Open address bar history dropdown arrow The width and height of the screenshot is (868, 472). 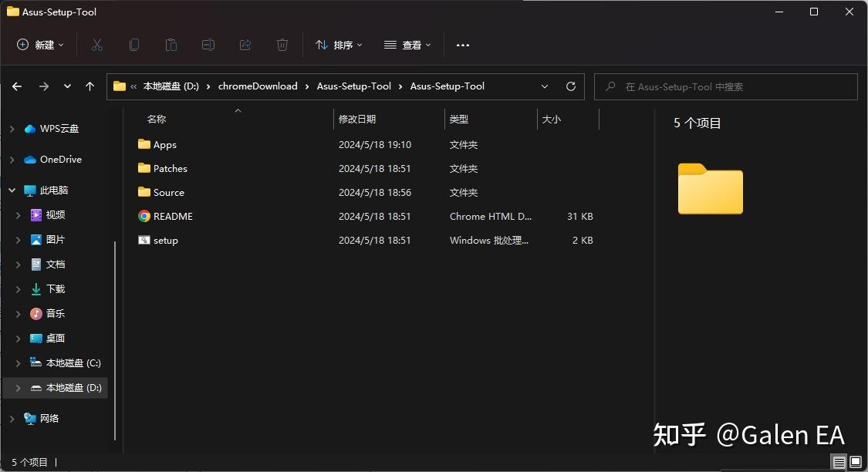tap(545, 86)
